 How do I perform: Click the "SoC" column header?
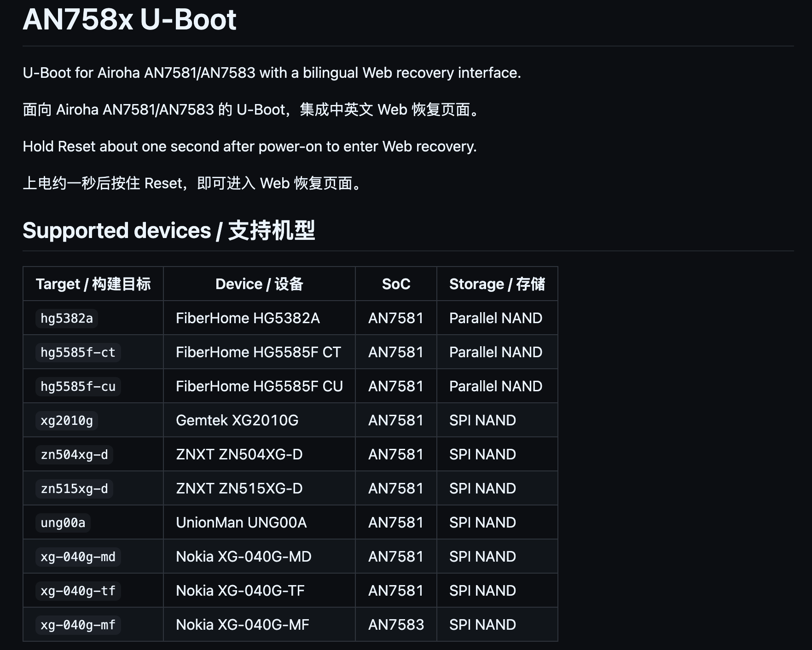(x=396, y=284)
